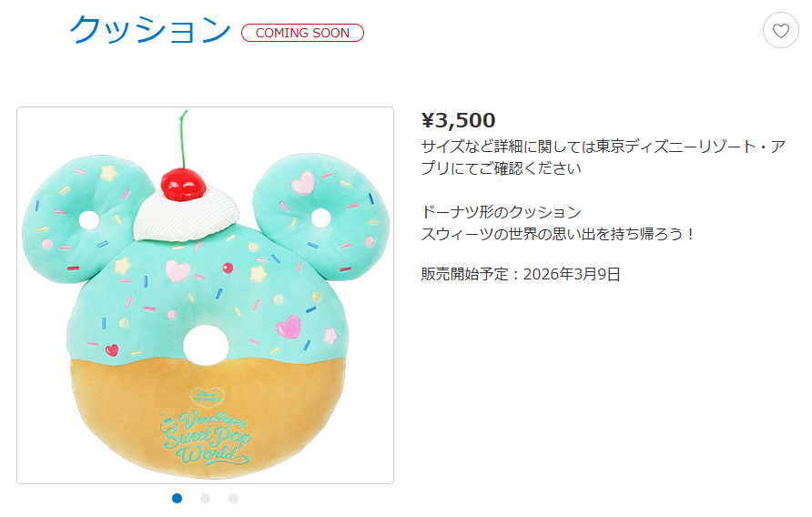Click the white whipped cream on the cushion
The height and width of the screenshot is (517, 812).
coord(187,218)
